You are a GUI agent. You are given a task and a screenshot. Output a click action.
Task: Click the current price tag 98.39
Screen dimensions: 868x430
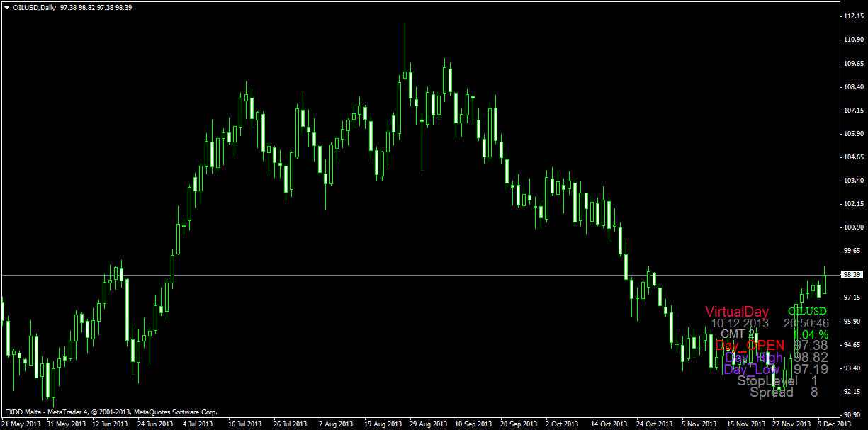(x=851, y=275)
